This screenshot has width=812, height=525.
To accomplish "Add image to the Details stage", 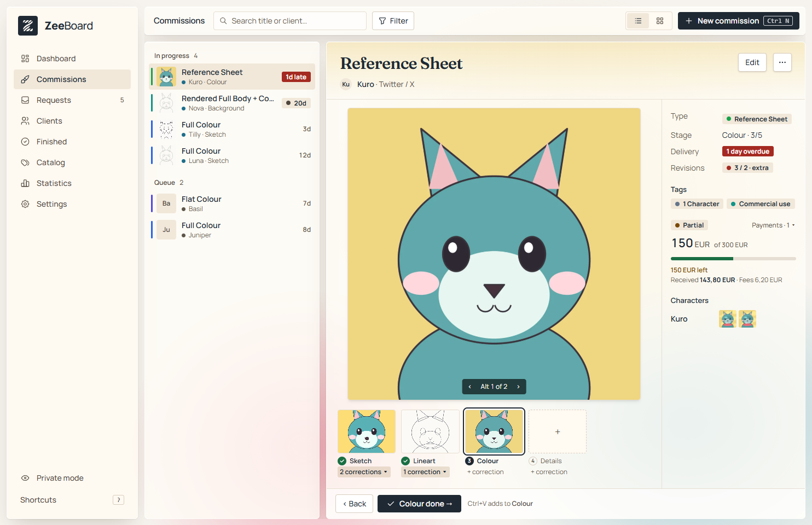I will coord(558,431).
